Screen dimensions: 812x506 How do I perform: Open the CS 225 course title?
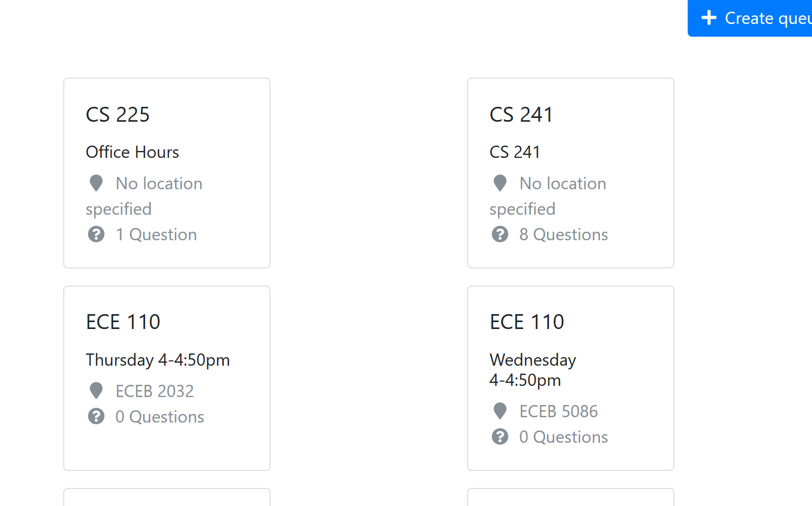click(118, 115)
